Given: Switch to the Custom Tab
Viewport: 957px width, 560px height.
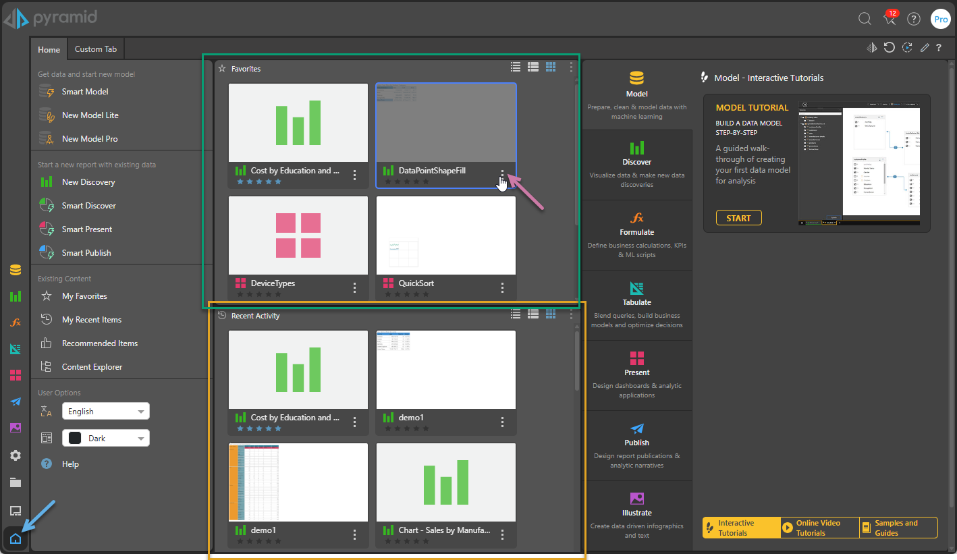Looking at the screenshot, I should (x=96, y=49).
